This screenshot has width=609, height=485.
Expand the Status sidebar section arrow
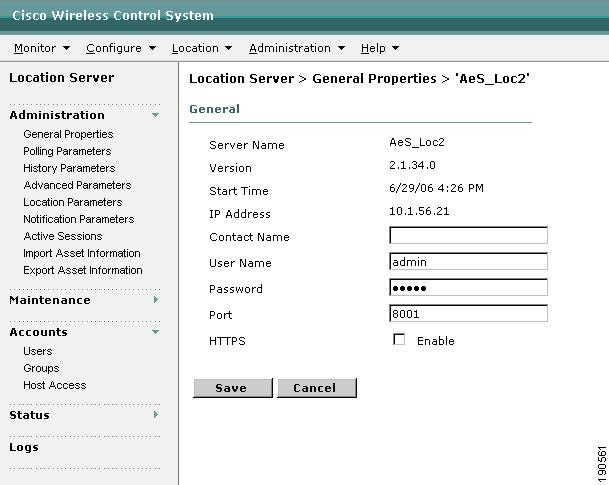pos(156,415)
